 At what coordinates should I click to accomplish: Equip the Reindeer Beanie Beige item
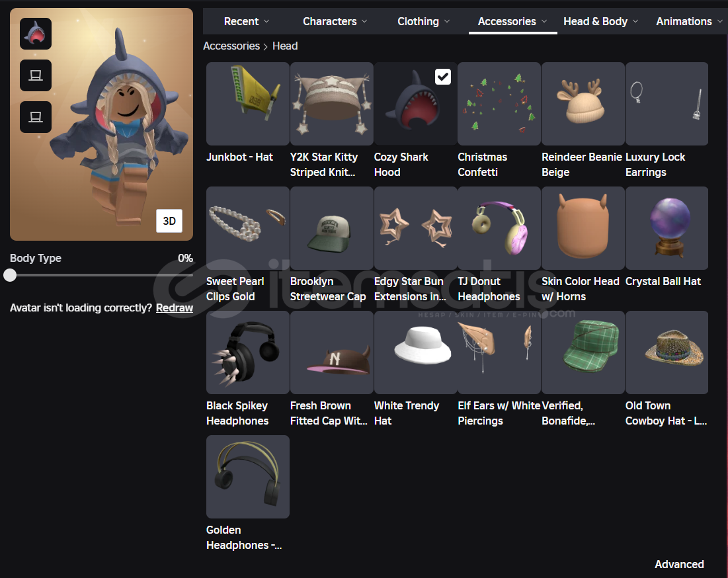[583, 104]
